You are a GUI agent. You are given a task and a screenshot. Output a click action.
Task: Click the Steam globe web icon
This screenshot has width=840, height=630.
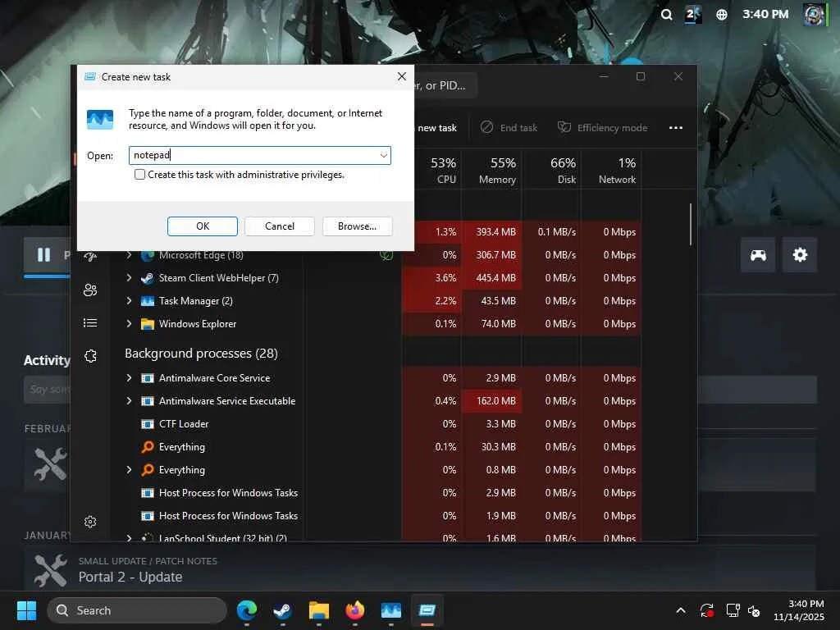pos(722,15)
